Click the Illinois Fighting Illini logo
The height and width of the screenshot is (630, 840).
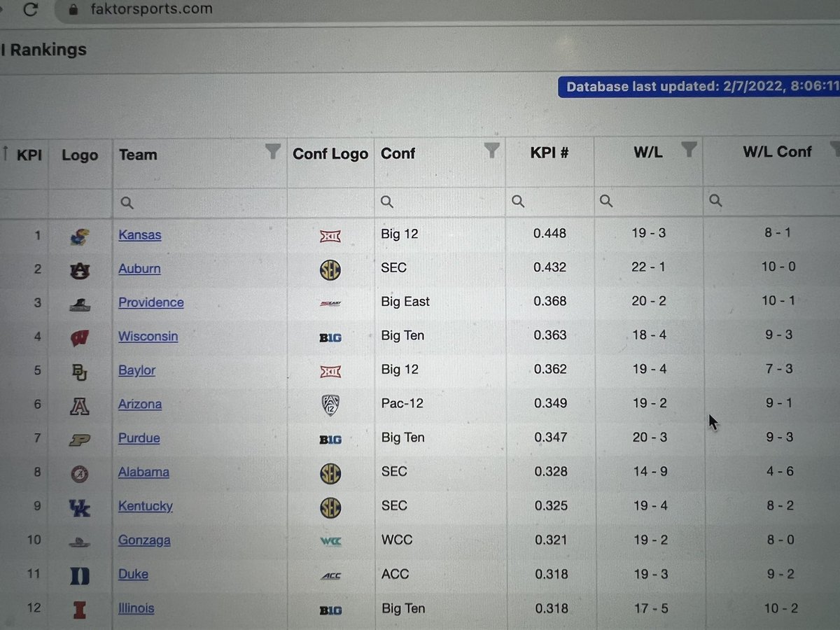click(x=80, y=610)
